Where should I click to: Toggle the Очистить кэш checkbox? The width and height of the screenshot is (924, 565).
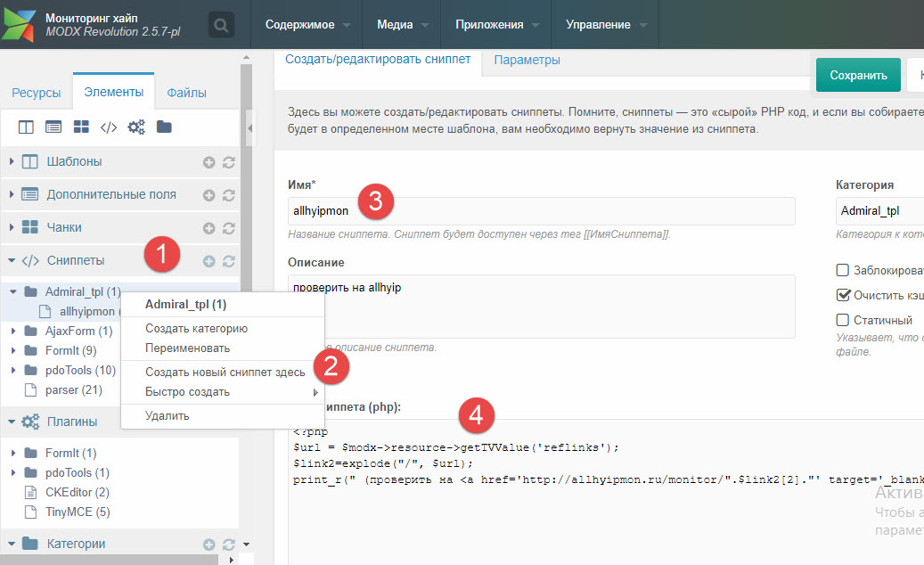(x=843, y=295)
